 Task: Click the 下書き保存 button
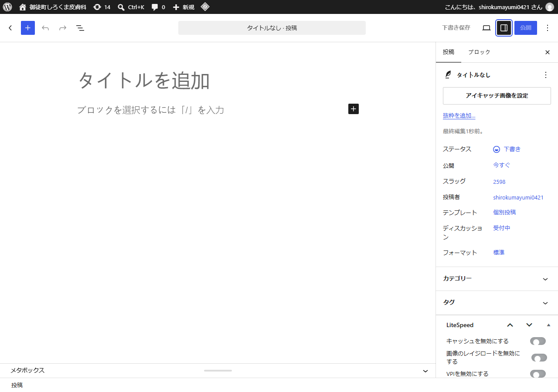pyautogui.click(x=456, y=28)
